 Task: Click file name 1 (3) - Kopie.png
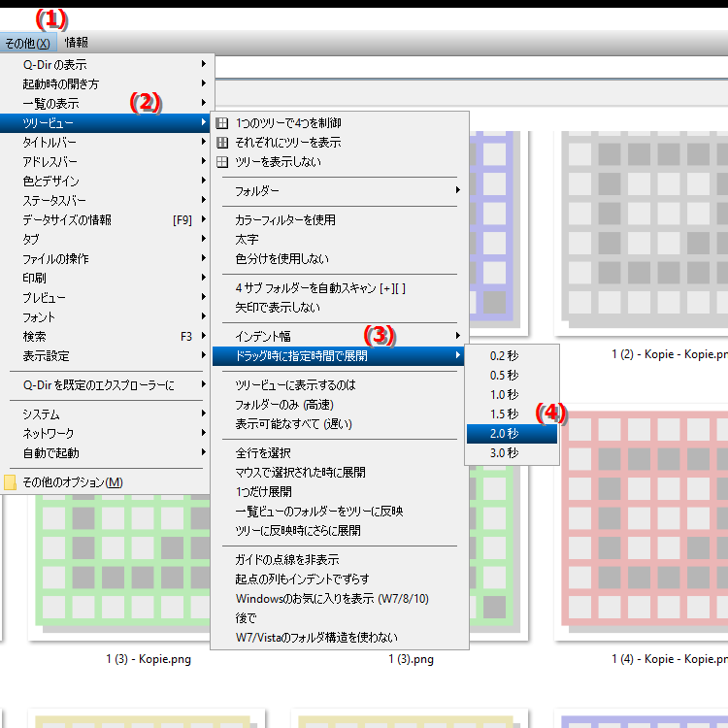tap(149, 659)
